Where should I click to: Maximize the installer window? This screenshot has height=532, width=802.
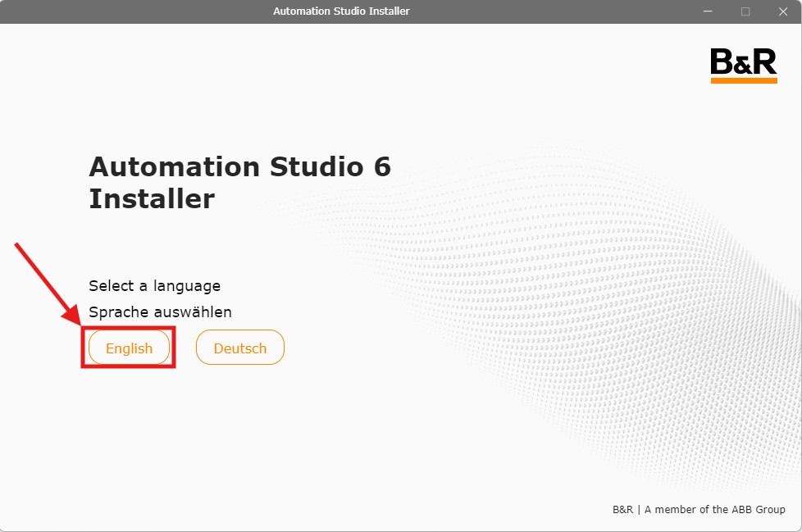coord(745,11)
